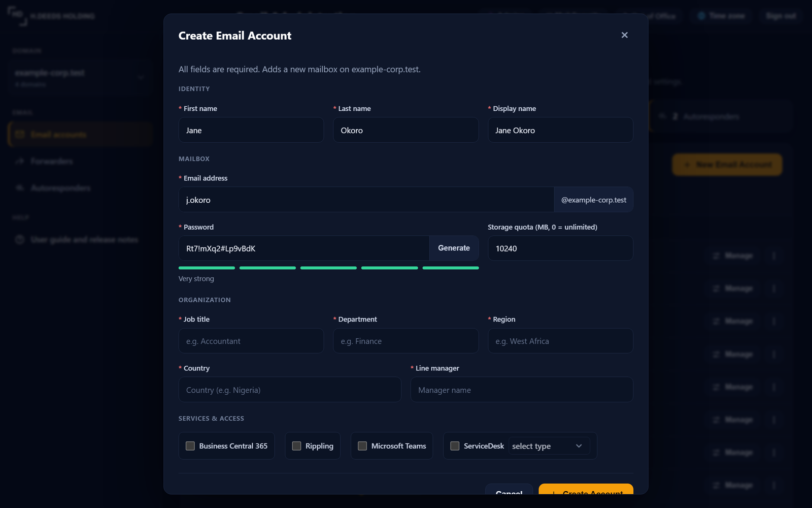Screen dimensions: 812x508
Task: Generate a new random password
Action: 454,248
